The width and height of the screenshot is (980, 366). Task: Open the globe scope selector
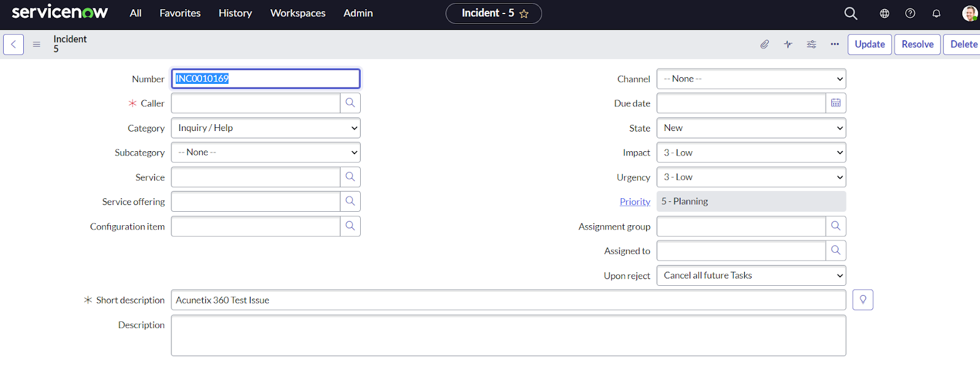coord(884,13)
